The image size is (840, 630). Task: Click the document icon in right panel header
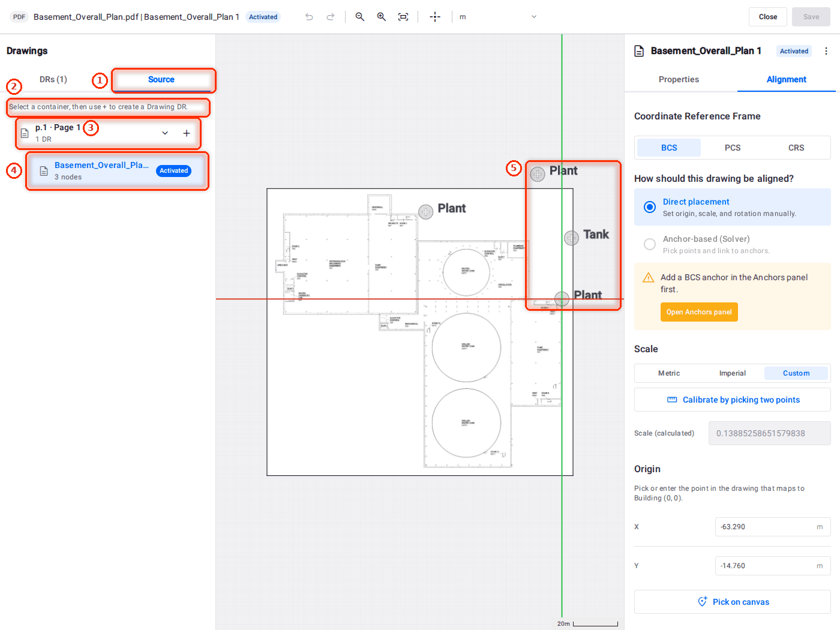coord(639,51)
